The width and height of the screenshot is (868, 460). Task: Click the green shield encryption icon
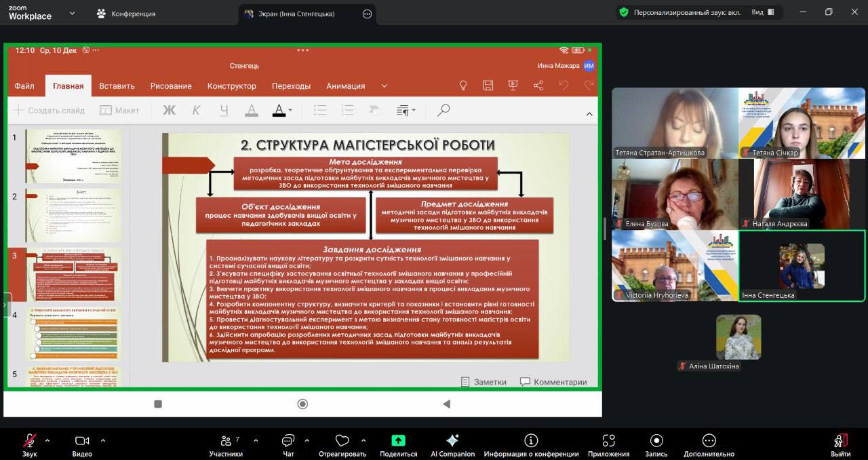(x=624, y=12)
